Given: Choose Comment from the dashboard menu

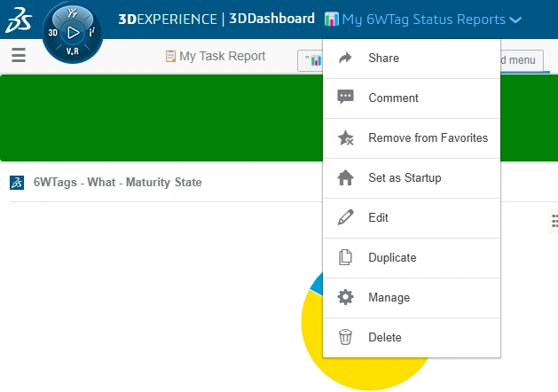Looking at the screenshot, I should click(412, 98).
